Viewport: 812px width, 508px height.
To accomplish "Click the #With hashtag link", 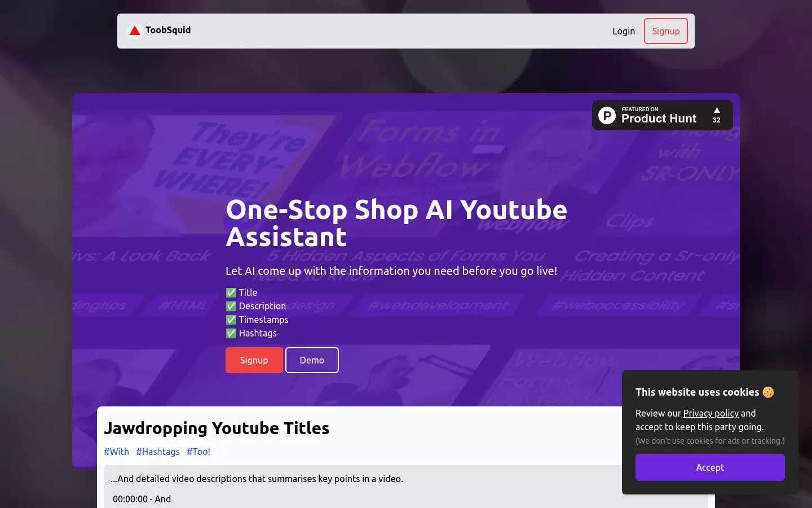I will pos(116,452).
